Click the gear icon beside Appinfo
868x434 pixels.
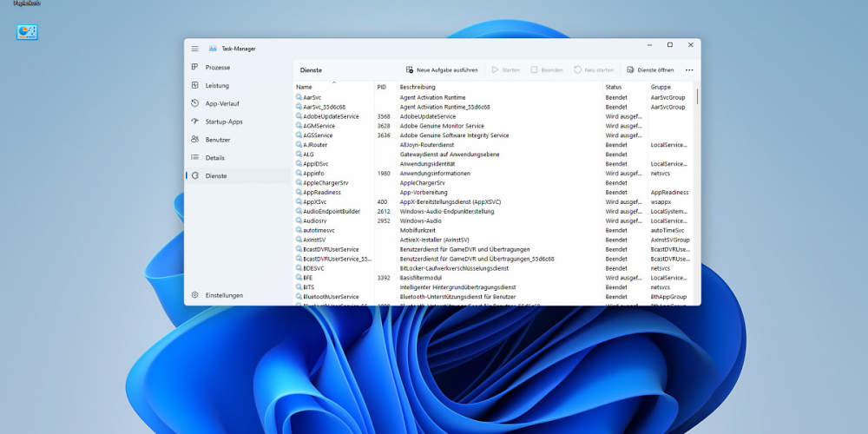[x=299, y=174]
